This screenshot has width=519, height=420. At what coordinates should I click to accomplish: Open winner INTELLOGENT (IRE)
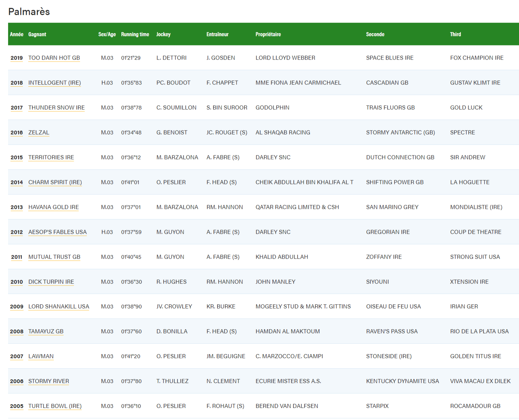tap(54, 83)
